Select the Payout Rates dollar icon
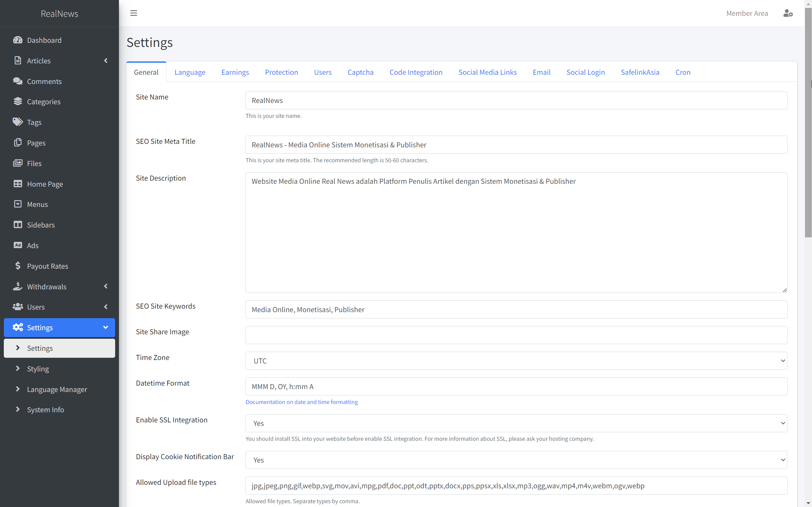This screenshot has height=507, width=812. (x=18, y=266)
